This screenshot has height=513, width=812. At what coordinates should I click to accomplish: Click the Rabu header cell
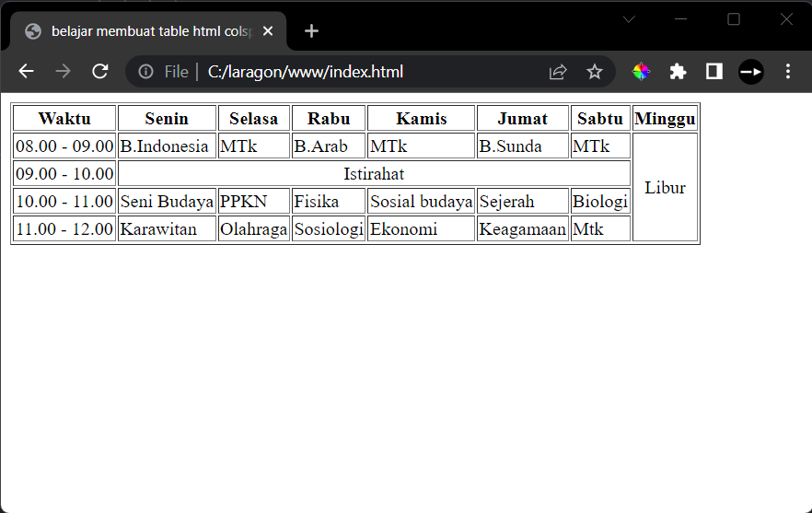pyautogui.click(x=329, y=118)
